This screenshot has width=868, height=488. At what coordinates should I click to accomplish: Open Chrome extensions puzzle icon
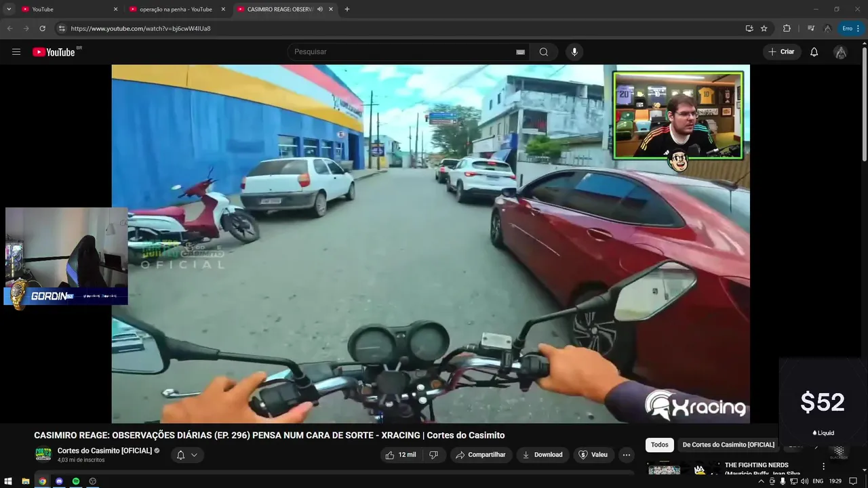tap(787, 28)
